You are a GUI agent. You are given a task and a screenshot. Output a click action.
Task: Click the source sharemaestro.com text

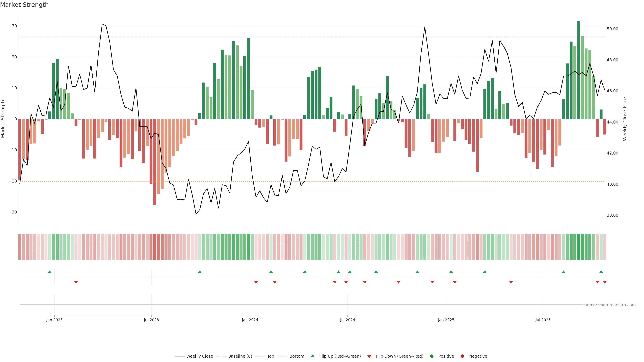(x=609, y=305)
